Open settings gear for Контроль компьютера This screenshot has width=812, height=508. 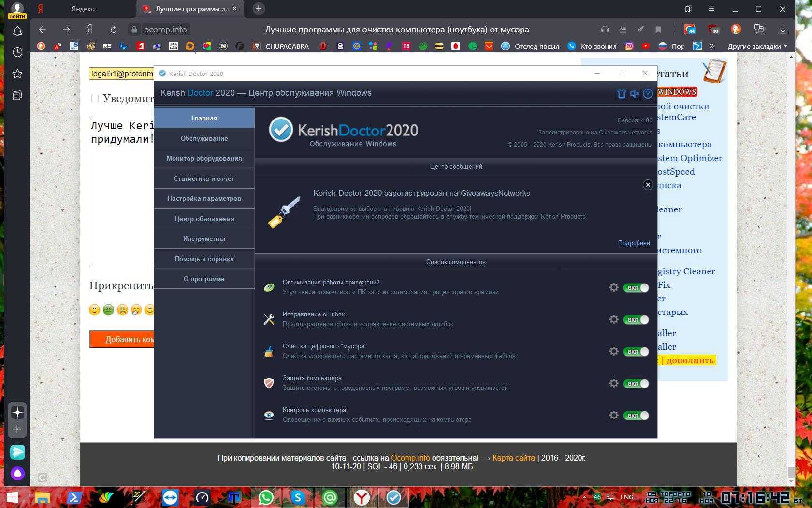(614, 415)
